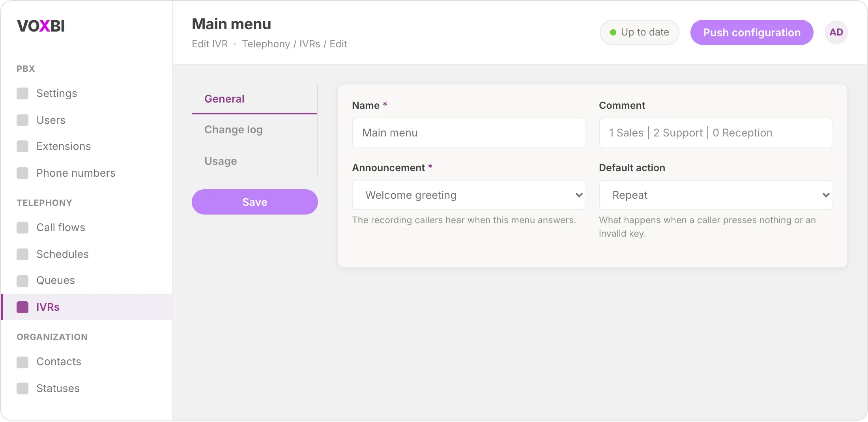Click the Settings sidebar icon
Image resolution: width=868 pixels, height=422 pixels.
tap(22, 93)
